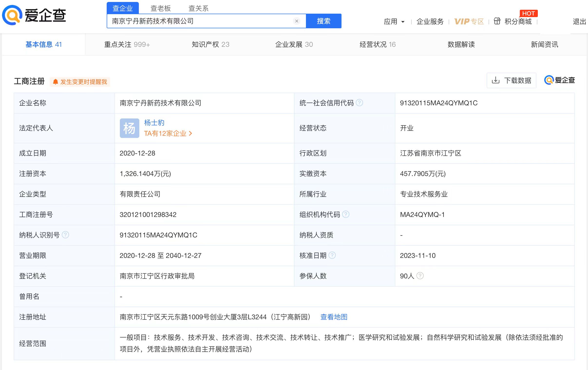Click the registration number 320121001298342
Image resolution: width=588 pixels, height=370 pixels.
point(148,214)
